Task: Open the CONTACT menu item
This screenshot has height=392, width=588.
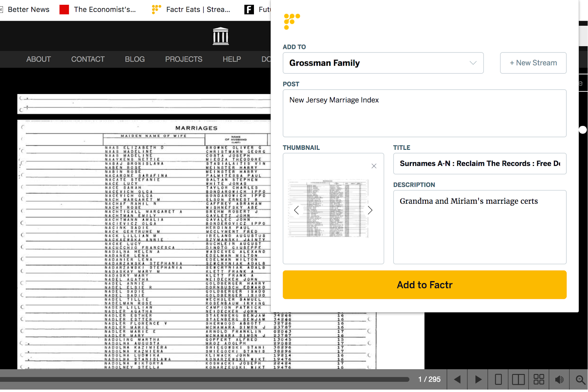Action: point(88,59)
